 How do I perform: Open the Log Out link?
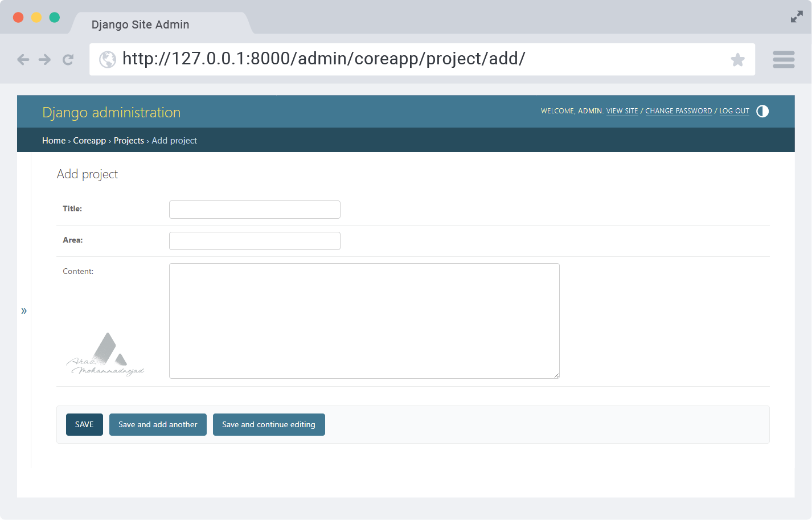[734, 111]
